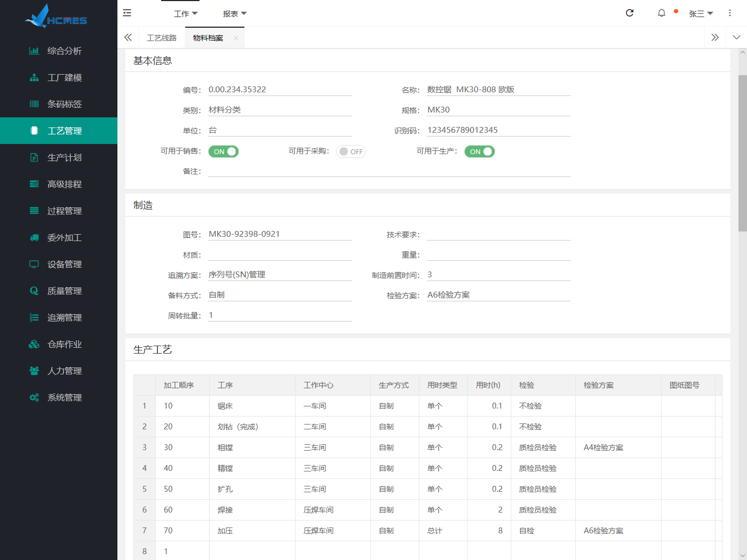Click the 名称 input field

click(499, 90)
